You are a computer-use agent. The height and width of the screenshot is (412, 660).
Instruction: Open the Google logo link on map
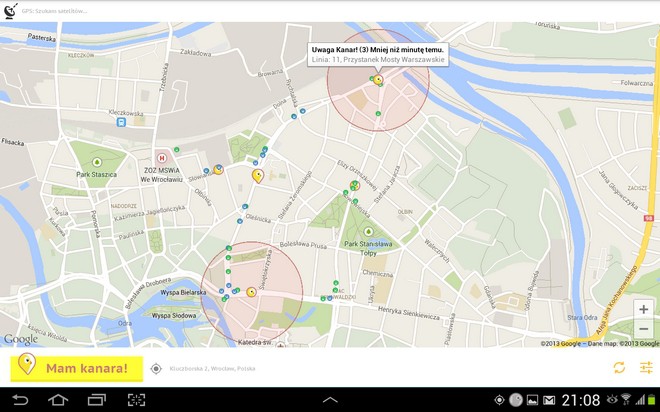[20, 340]
